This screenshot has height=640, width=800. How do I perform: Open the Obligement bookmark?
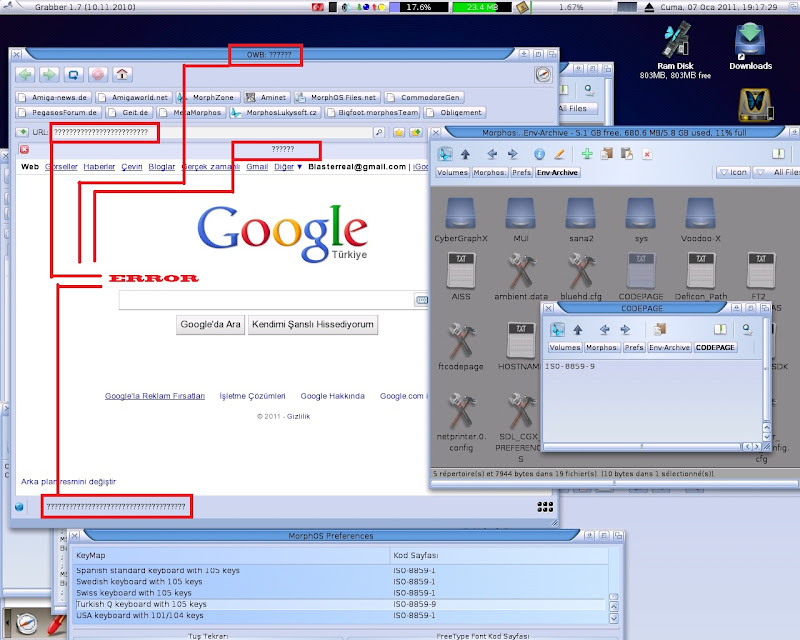click(x=455, y=112)
